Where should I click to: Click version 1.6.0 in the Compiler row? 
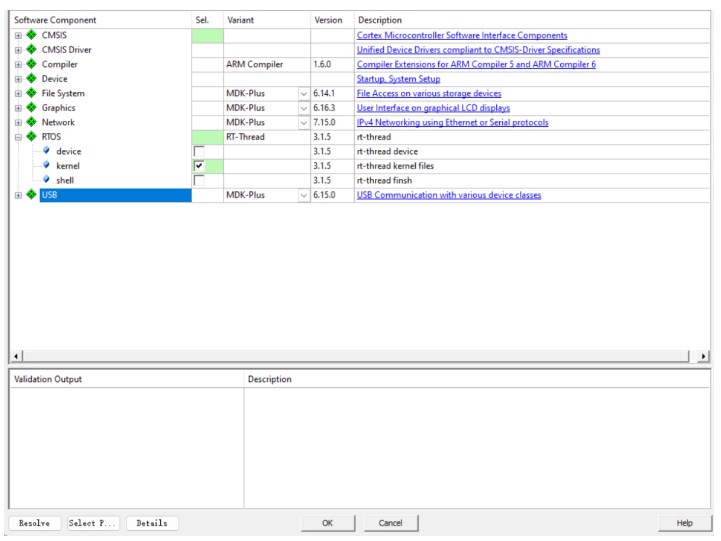pos(322,64)
